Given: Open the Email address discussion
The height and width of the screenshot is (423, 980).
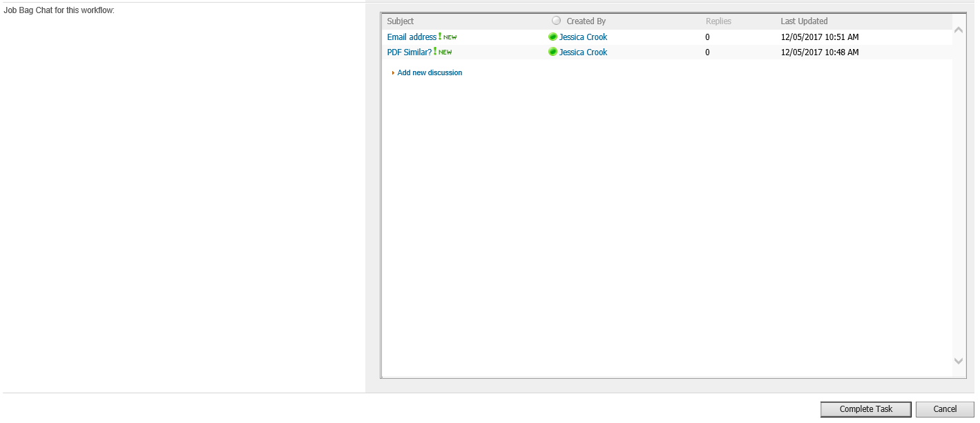Looking at the screenshot, I should 412,37.
